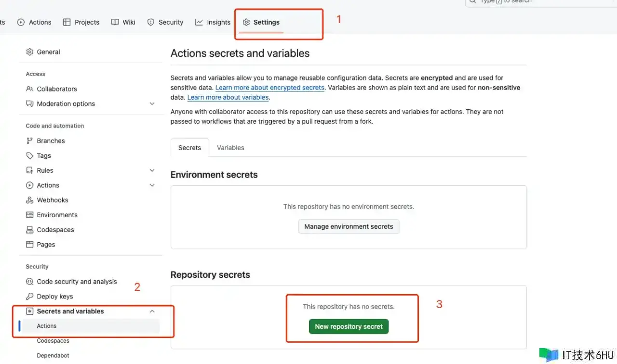This screenshot has height=364, width=617.
Task: Click the Collaborators people icon
Action: (29, 89)
